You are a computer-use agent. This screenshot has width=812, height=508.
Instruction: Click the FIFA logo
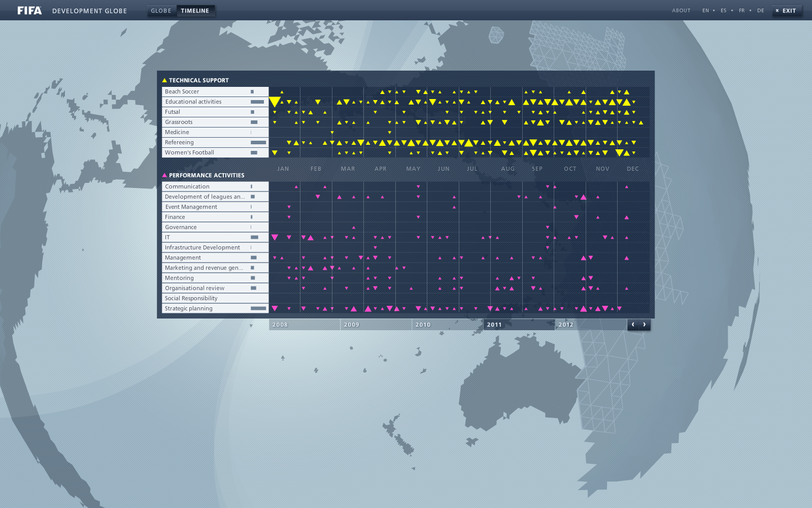(29, 11)
